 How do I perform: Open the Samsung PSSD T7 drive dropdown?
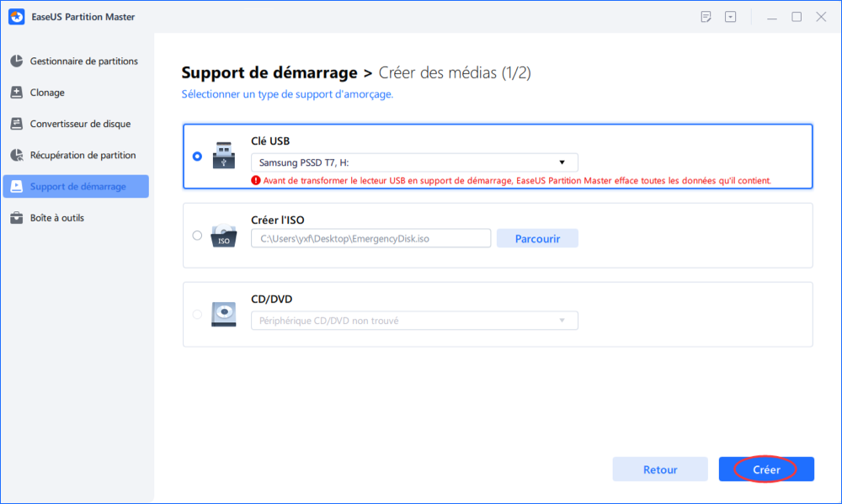tap(414, 162)
